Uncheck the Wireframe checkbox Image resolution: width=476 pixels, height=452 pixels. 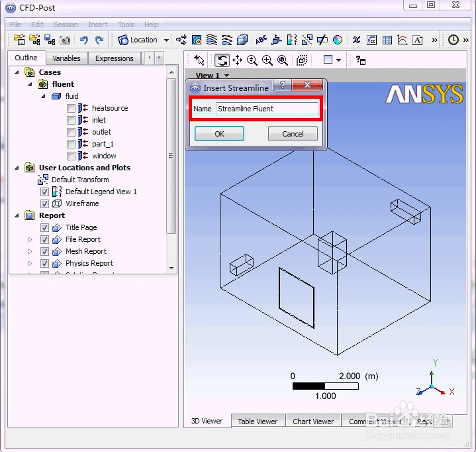pyautogui.click(x=44, y=203)
